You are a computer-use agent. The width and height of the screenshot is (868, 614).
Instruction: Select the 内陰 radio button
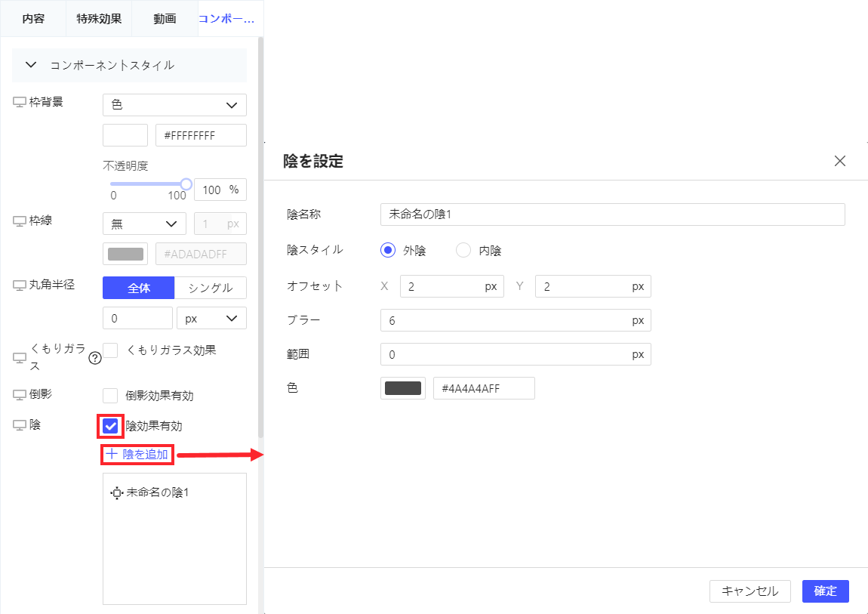pos(463,250)
